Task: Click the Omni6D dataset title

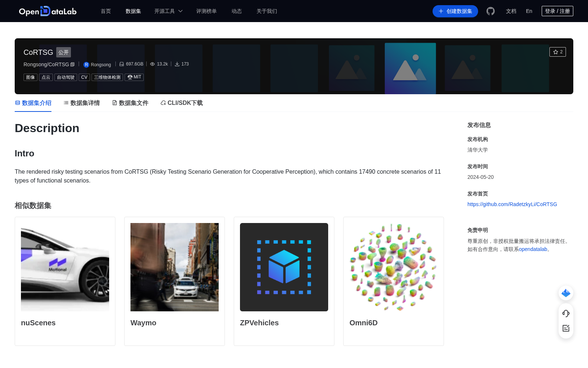Action: [363, 323]
